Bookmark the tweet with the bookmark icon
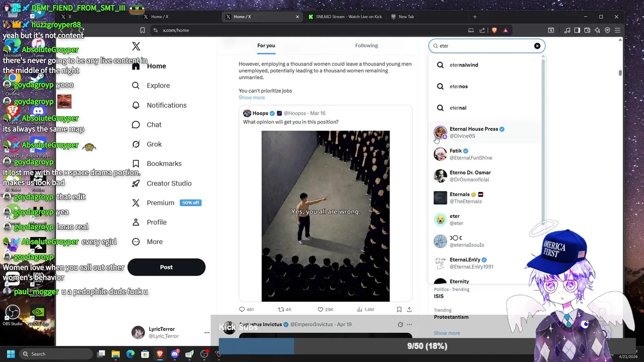 [399, 310]
